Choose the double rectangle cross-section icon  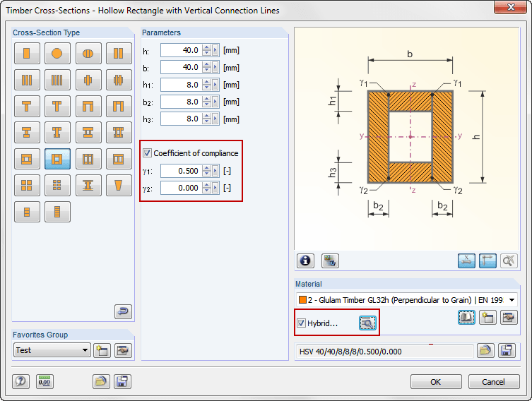pyautogui.click(x=119, y=53)
